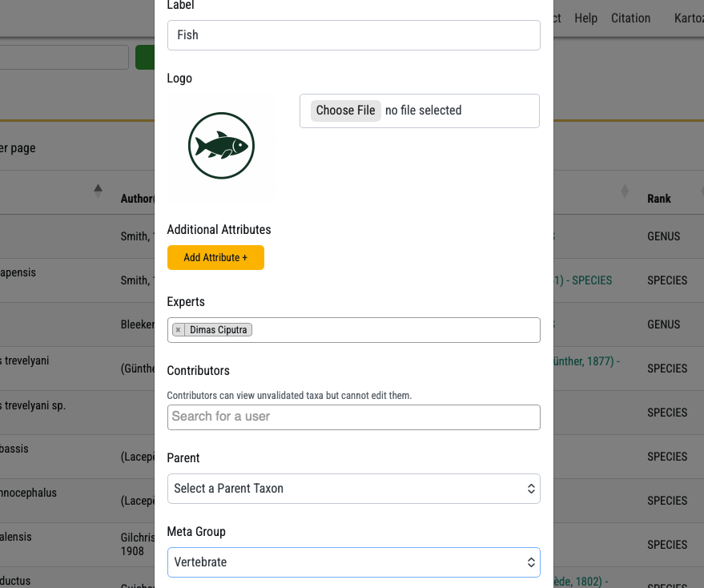Click the 'alensis' taxon cell
This screenshot has height=588, width=704.
click(16, 537)
